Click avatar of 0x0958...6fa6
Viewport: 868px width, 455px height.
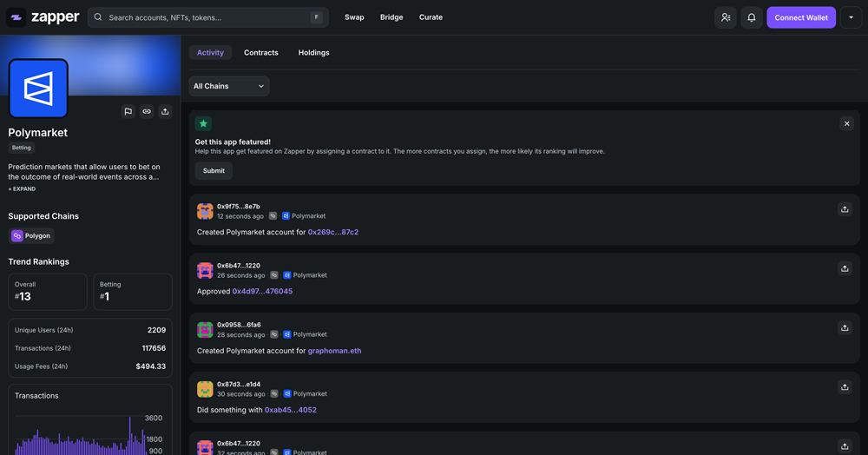[x=205, y=329]
